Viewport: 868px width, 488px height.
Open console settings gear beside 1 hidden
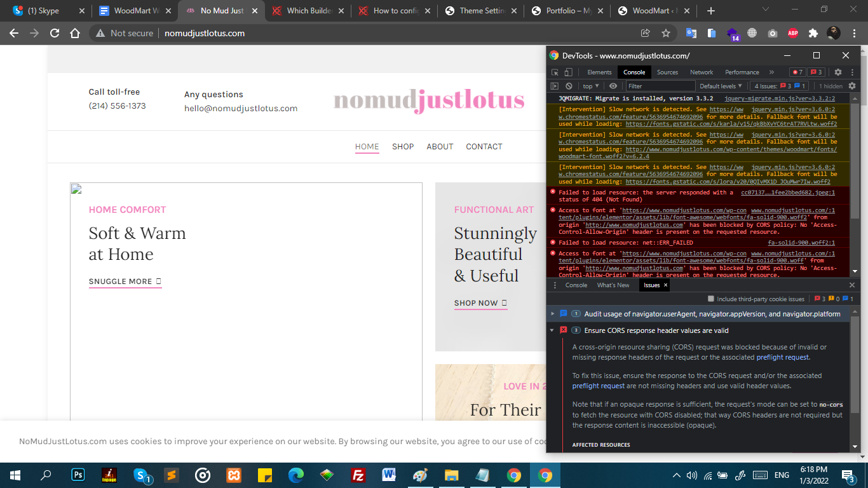coord(852,86)
